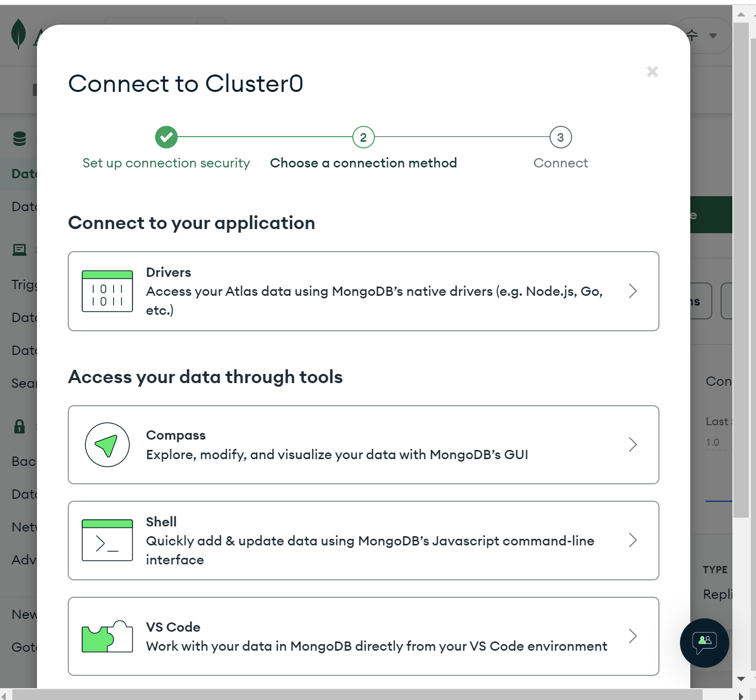756x700 pixels.
Task: Click the Drivers description text
Action: pos(374,301)
